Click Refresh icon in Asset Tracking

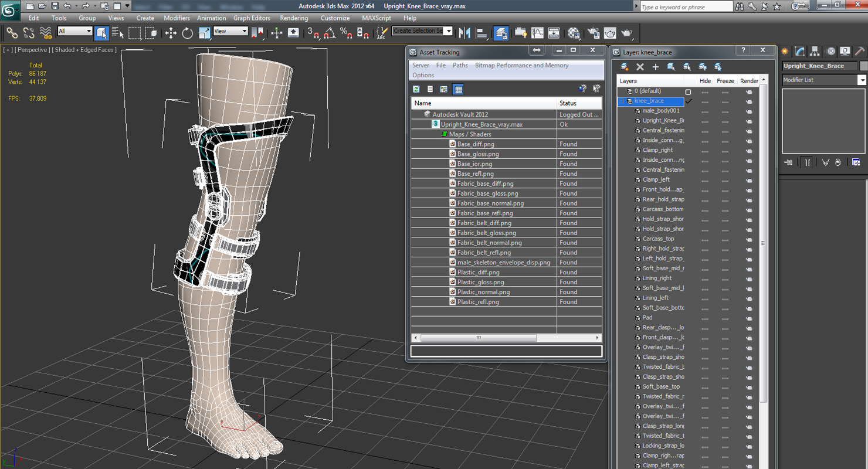(x=416, y=89)
